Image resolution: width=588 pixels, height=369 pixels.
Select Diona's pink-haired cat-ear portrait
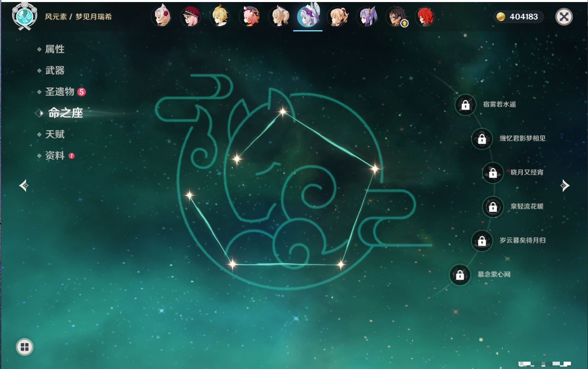click(250, 17)
